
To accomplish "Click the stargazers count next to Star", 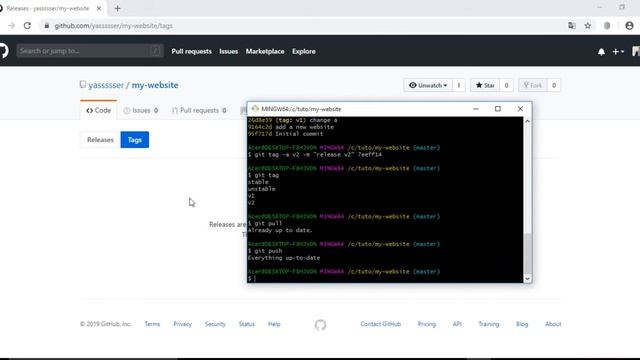I will point(506,85).
